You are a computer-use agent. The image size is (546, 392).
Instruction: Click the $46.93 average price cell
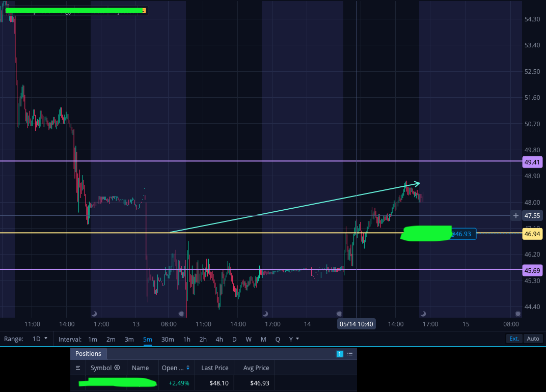(x=260, y=383)
